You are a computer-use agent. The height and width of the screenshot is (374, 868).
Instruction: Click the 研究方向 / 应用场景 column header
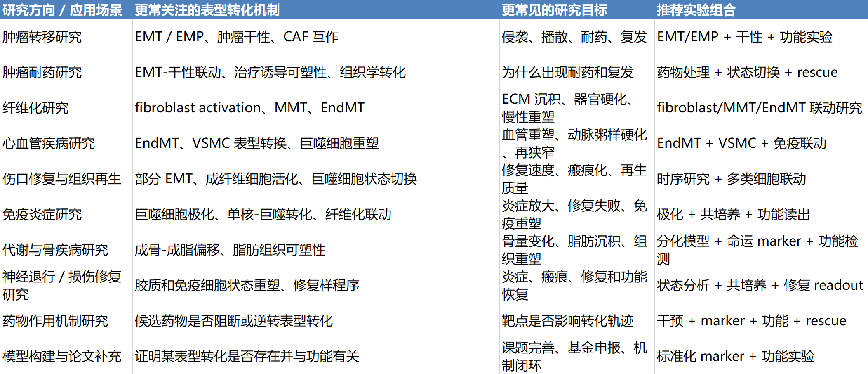click(63, 10)
